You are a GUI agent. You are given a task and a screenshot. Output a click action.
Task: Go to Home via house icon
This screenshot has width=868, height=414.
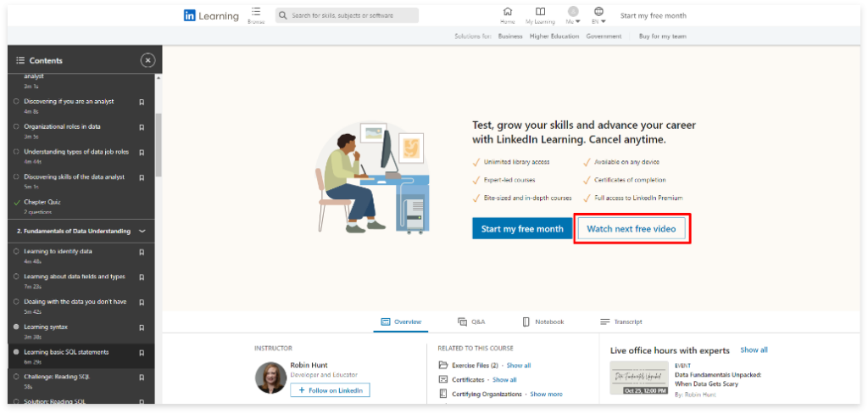pyautogui.click(x=507, y=12)
